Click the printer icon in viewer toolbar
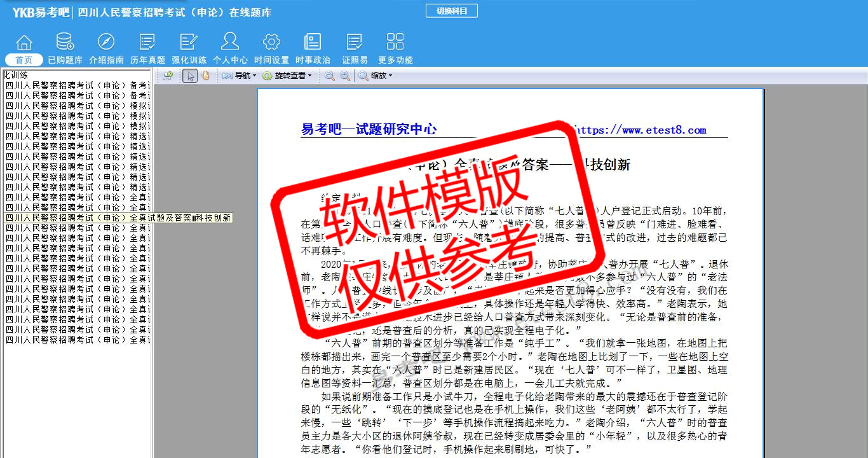The image size is (868, 458). (168, 76)
